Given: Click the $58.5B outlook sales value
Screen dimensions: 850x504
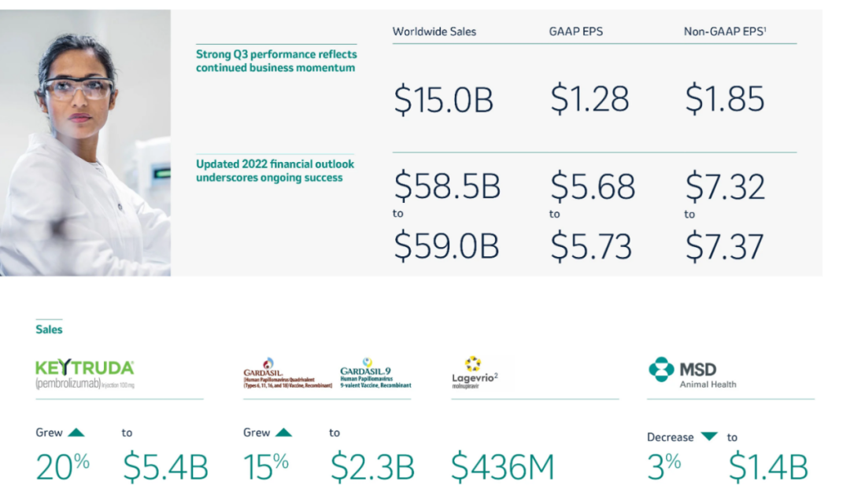Looking at the screenshot, I should tap(447, 186).
